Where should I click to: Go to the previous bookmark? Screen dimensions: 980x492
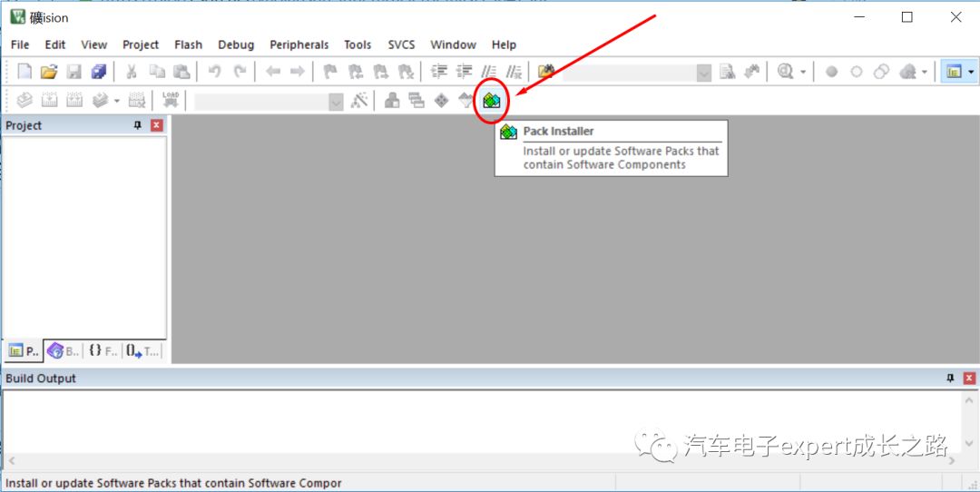pyautogui.click(x=356, y=72)
